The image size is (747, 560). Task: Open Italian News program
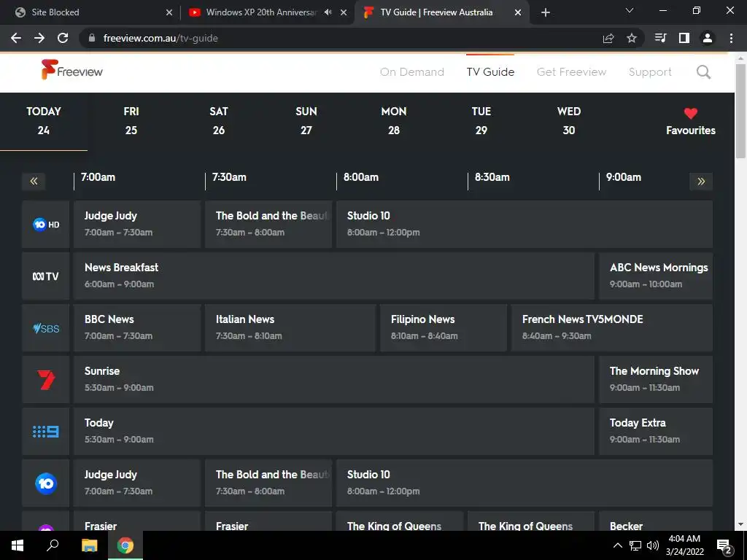pos(290,328)
